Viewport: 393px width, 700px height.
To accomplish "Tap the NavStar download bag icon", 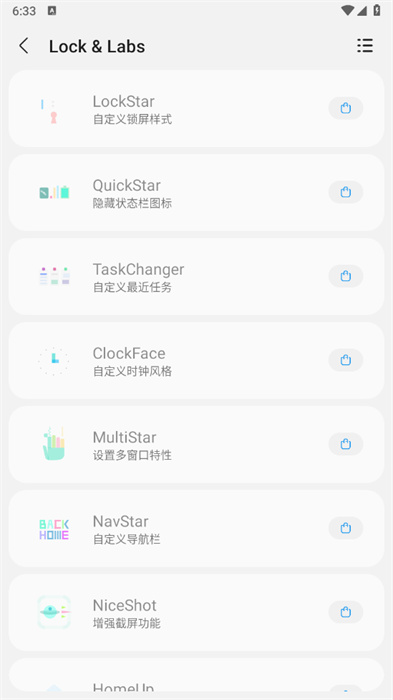I will pos(346,528).
